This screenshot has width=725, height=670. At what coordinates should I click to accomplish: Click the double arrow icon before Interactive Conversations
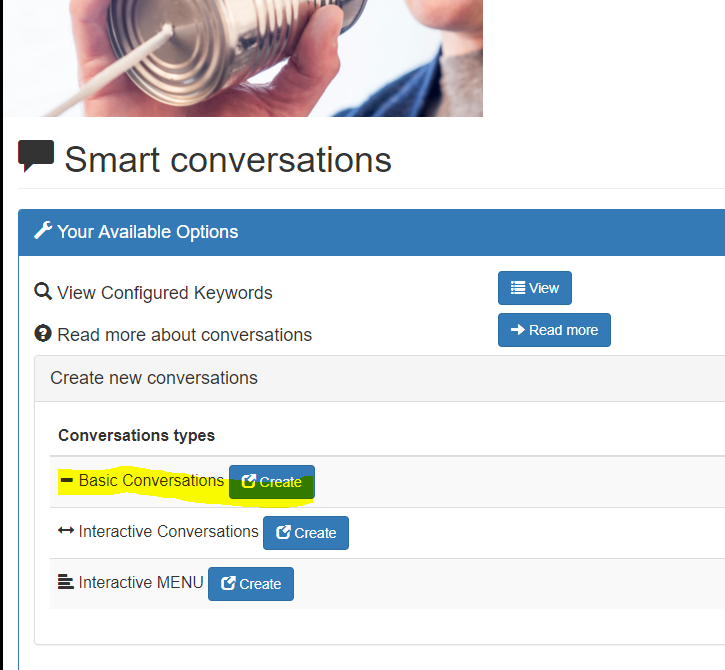coord(66,530)
